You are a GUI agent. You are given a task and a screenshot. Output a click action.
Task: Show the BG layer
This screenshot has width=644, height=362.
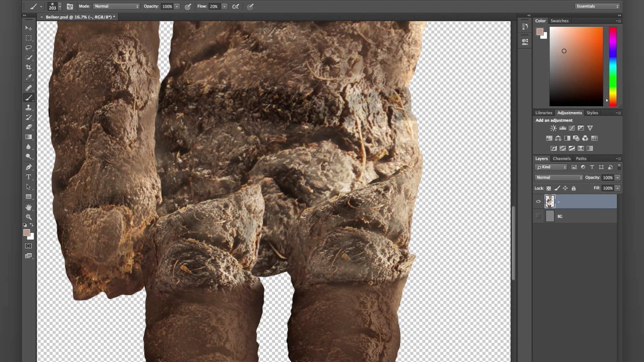538,216
